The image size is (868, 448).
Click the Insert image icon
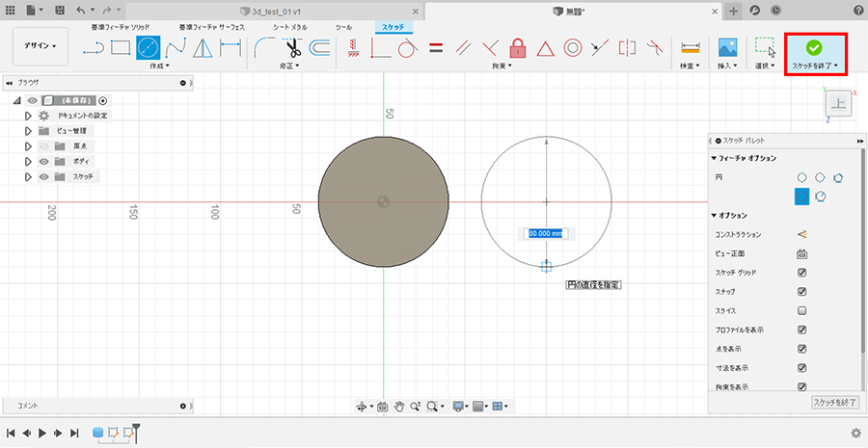click(727, 47)
